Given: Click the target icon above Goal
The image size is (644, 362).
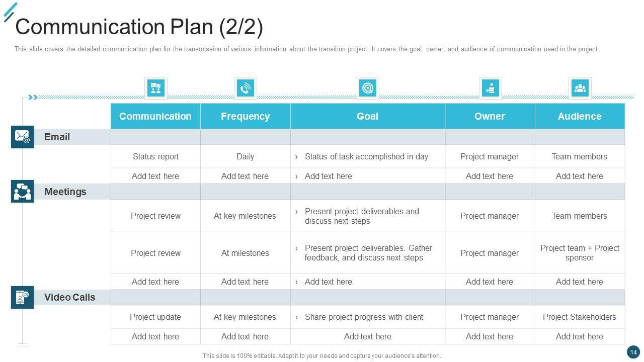Looking at the screenshot, I should pyautogui.click(x=368, y=88).
